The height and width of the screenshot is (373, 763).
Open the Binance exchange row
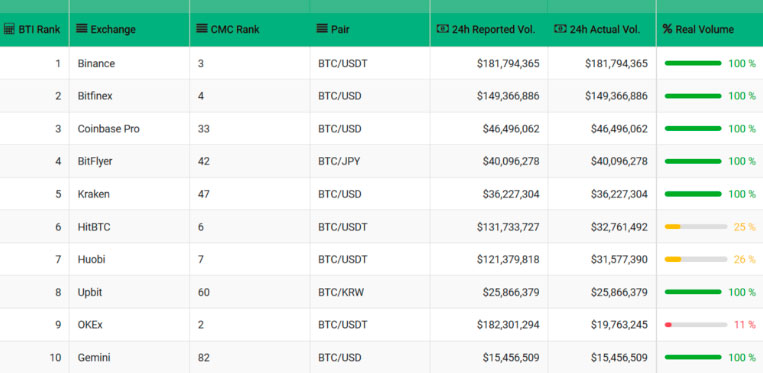(x=382, y=63)
